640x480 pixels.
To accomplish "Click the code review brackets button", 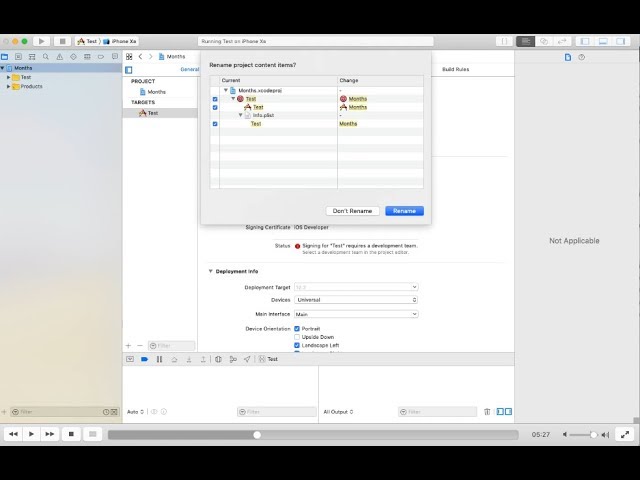I will tap(504, 41).
